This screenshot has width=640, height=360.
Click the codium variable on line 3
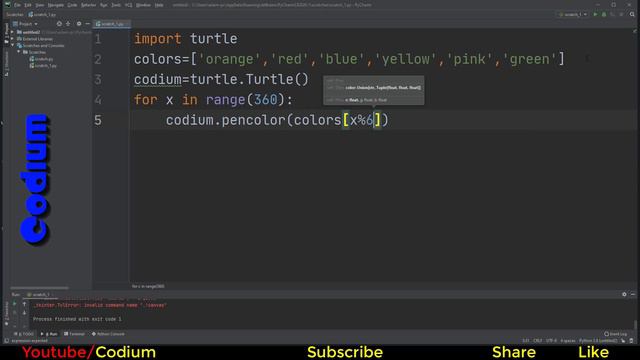[158, 80]
